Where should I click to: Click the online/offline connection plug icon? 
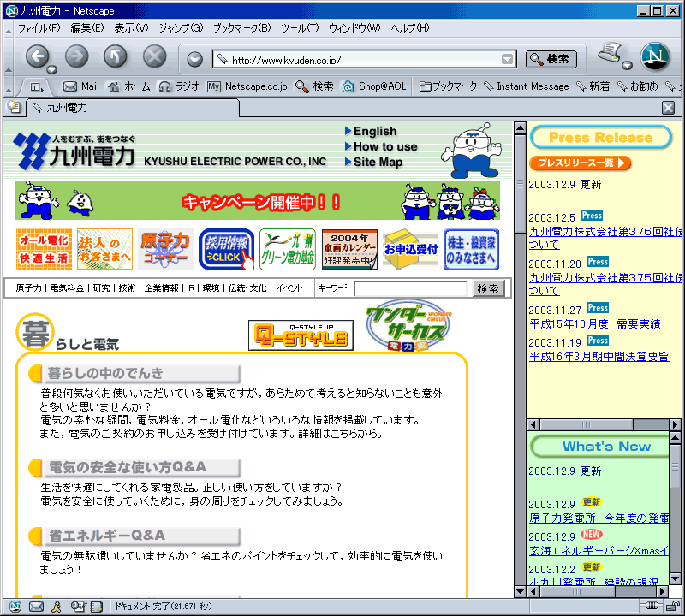[652, 606]
